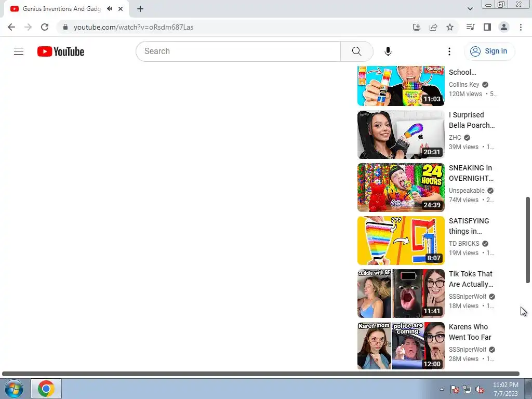
Task: Install app via address bar download icon
Action: [416, 27]
